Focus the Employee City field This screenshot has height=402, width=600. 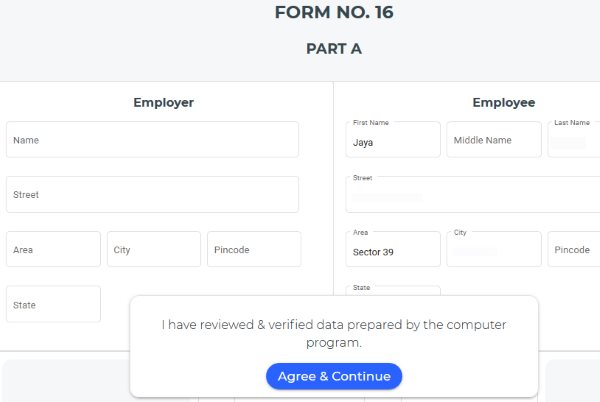(x=494, y=250)
